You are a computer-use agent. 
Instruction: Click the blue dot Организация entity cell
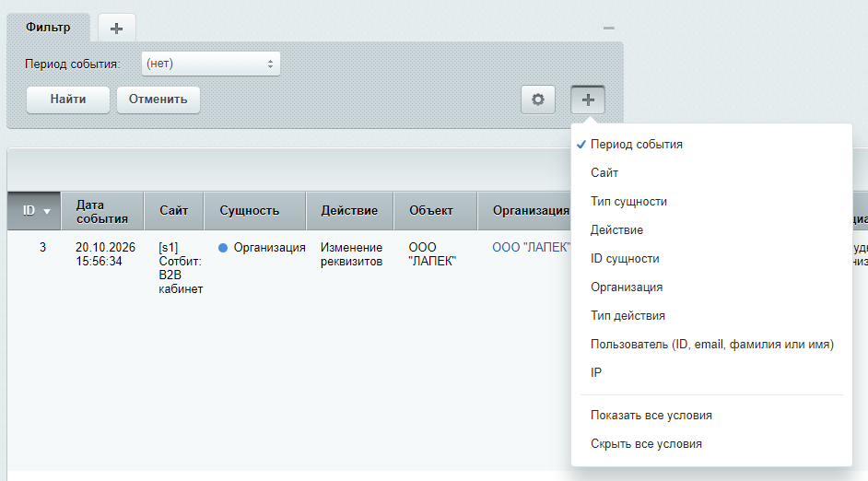262,248
